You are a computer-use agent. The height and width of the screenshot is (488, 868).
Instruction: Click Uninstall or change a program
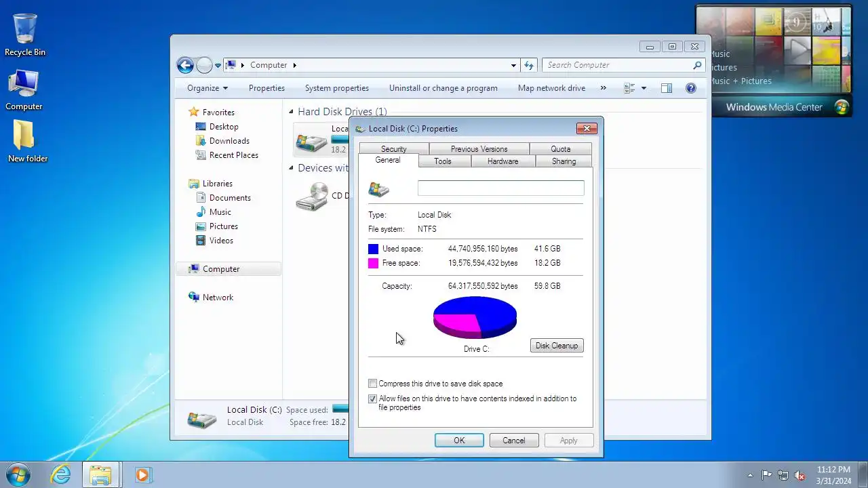(x=443, y=88)
